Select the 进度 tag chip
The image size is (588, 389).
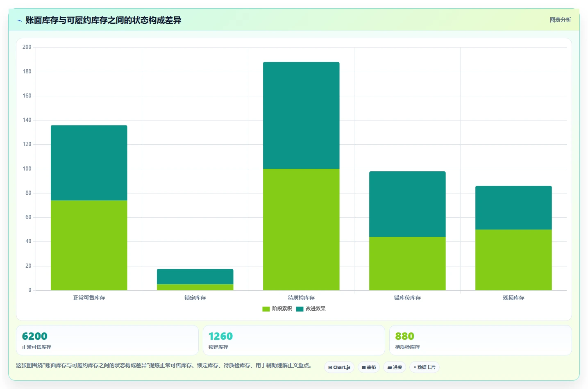click(395, 367)
